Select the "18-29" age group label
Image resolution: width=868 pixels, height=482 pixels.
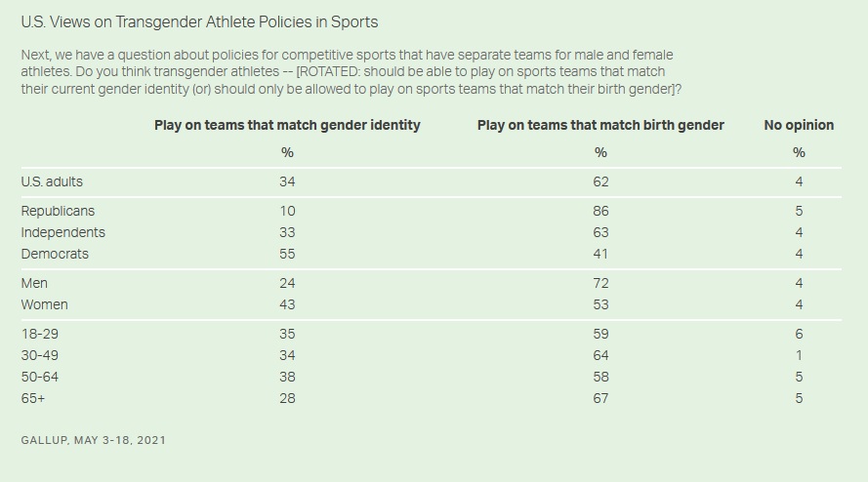click(x=39, y=334)
